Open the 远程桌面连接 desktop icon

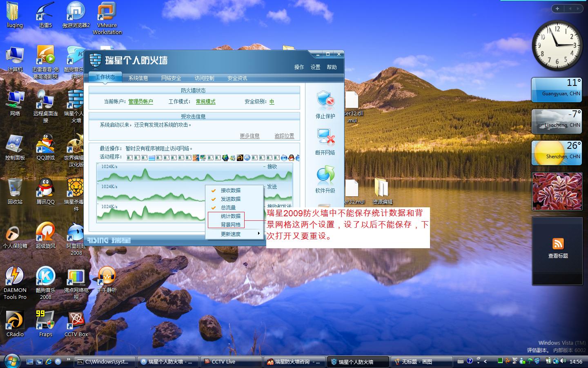(45, 106)
